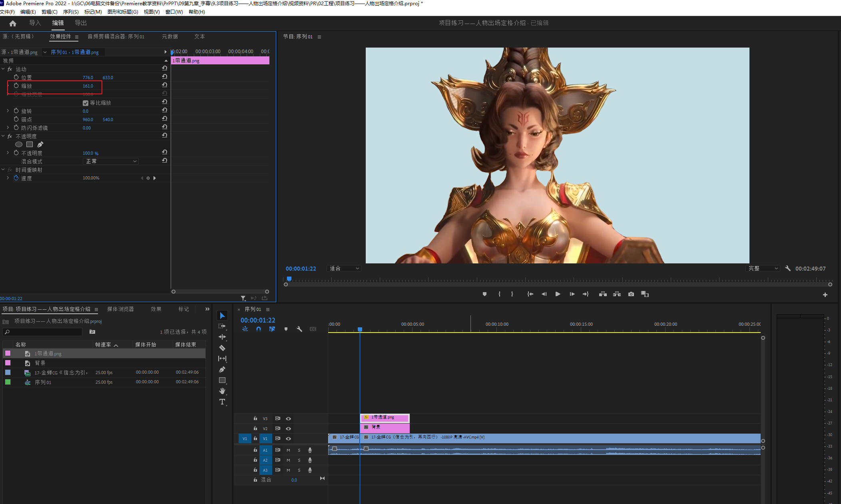Uncheck the 等比缩放 uniform scale checkbox

pyautogui.click(x=86, y=103)
